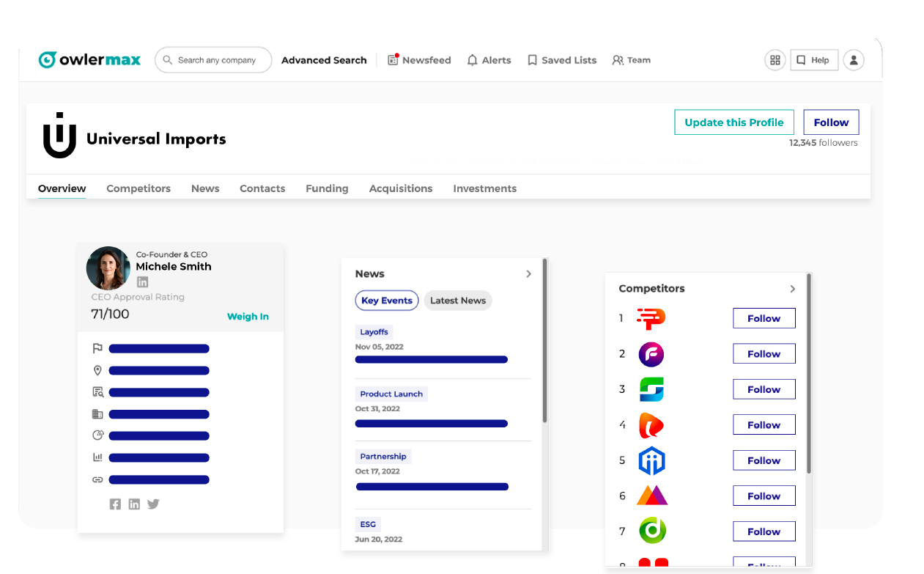Click the Product Launch event tag
The height and width of the screenshot is (574, 924).
coord(391,394)
